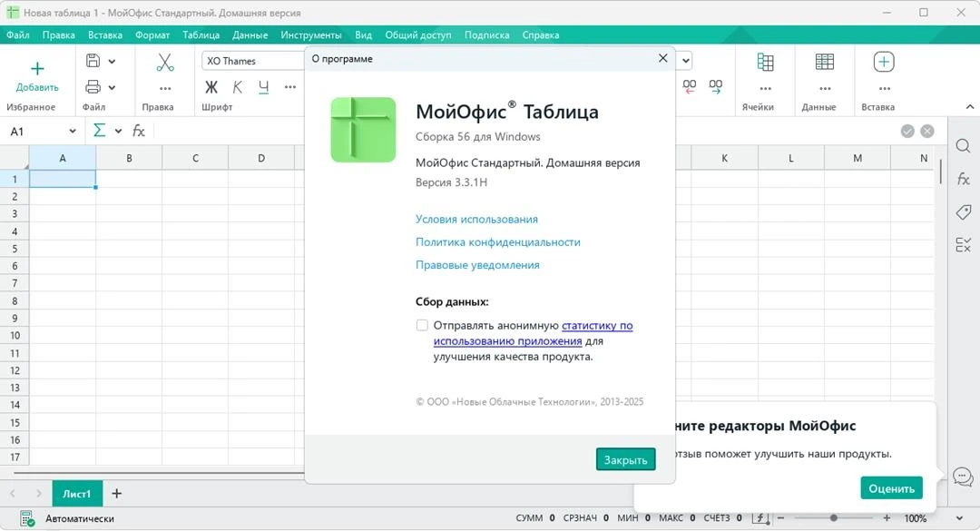The height and width of the screenshot is (531, 980).
Task: Open the Инструменты menu
Action: [x=310, y=35]
